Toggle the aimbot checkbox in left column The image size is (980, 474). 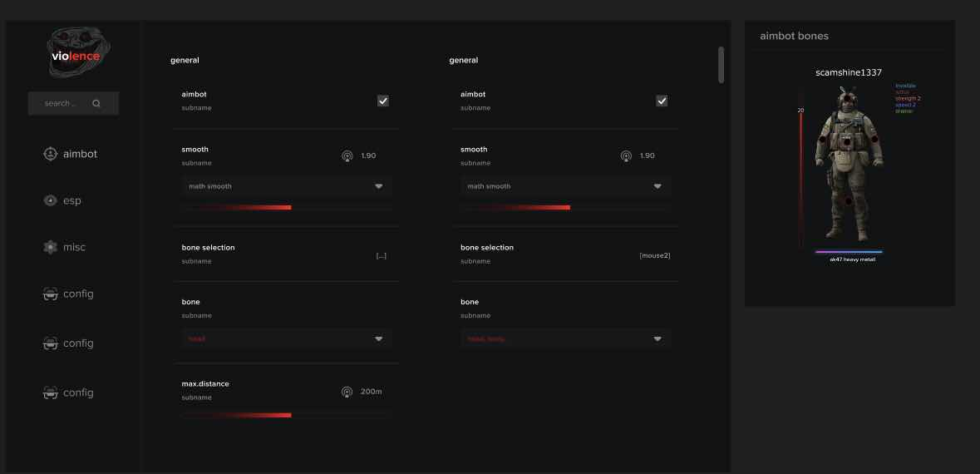point(383,101)
